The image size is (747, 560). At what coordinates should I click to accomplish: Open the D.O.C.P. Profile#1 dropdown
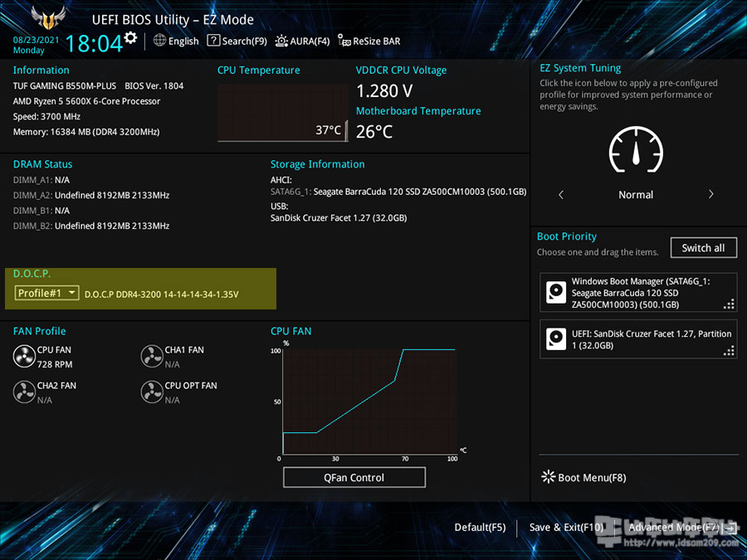[46, 293]
